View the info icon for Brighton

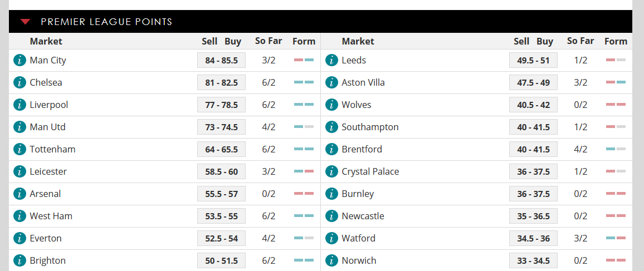click(x=19, y=260)
